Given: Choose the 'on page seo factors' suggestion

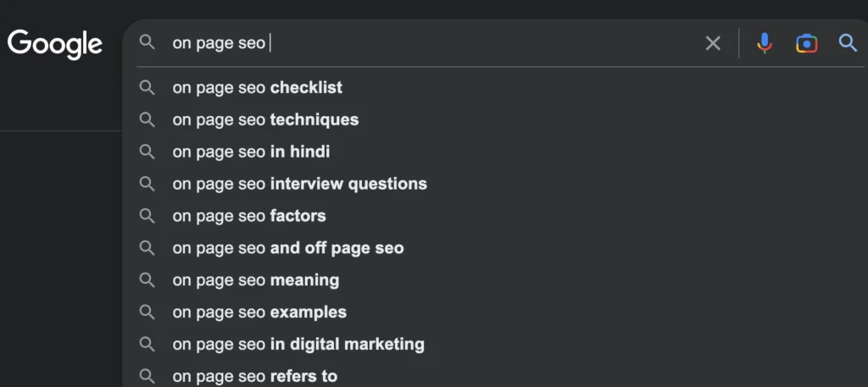Looking at the screenshot, I should [249, 216].
